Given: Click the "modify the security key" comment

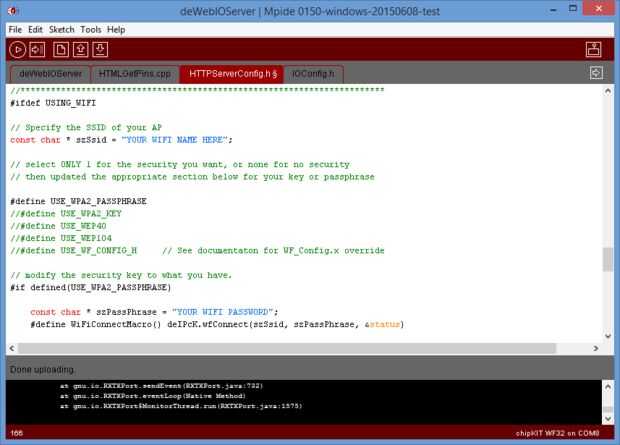Looking at the screenshot, I should pos(121,275).
